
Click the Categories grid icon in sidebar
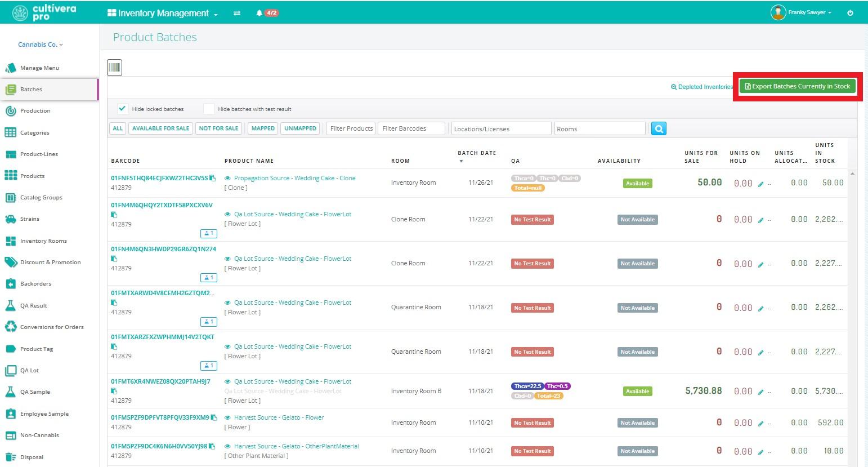click(x=10, y=132)
